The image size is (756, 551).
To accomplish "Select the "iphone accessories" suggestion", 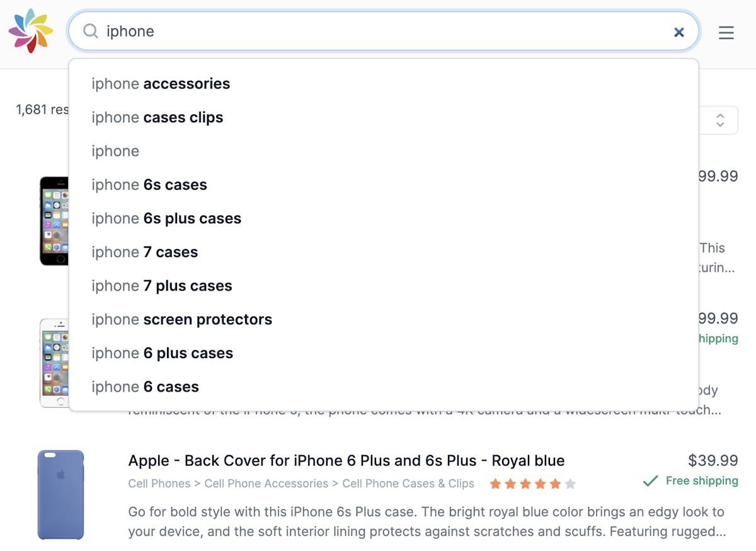I will click(x=384, y=84).
